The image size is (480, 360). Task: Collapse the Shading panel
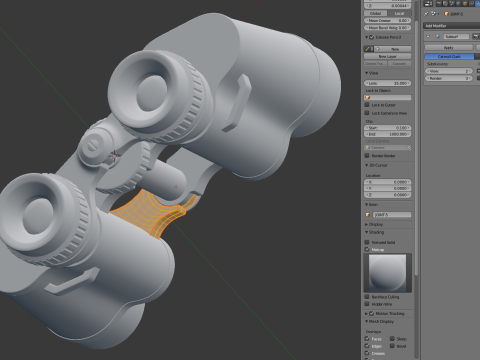click(367, 232)
